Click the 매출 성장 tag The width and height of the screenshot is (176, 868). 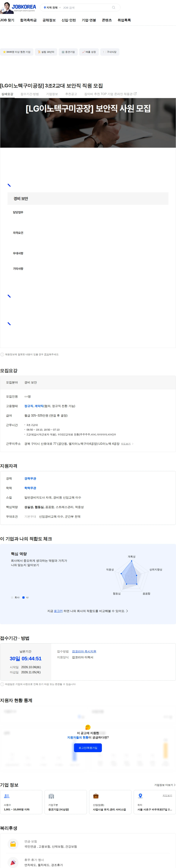[89, 52]
